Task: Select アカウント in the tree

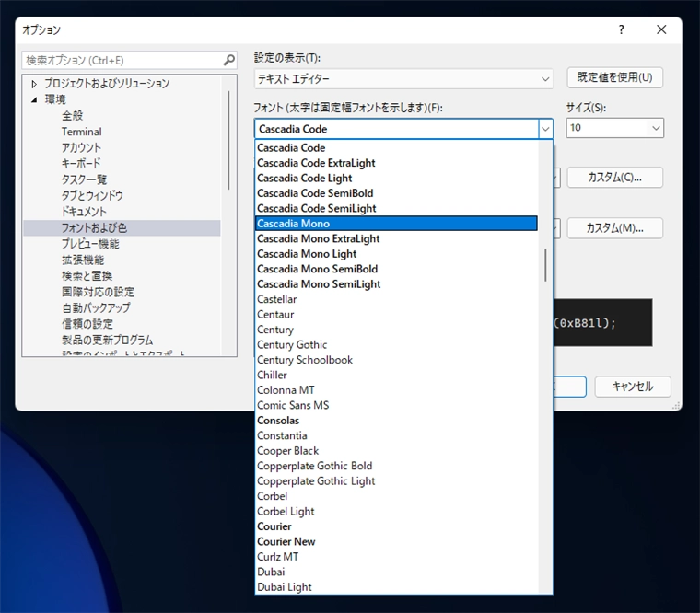Action: coord(81,147)
